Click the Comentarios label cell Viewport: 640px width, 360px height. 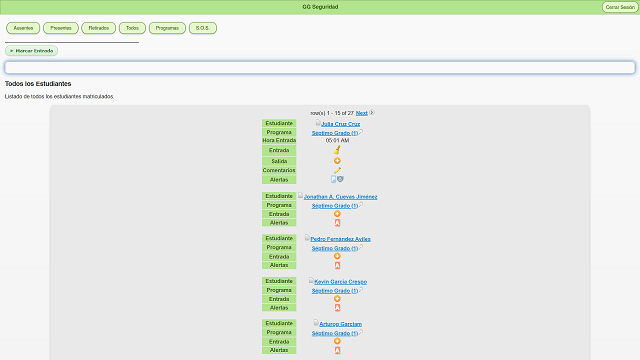pyautogui.click(x=279, y=170)
